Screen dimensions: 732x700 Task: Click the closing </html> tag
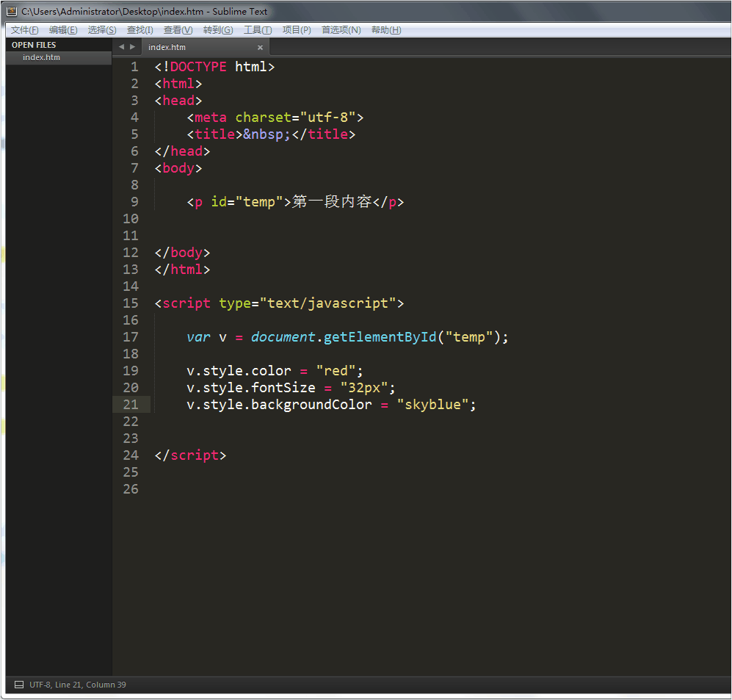183,270
